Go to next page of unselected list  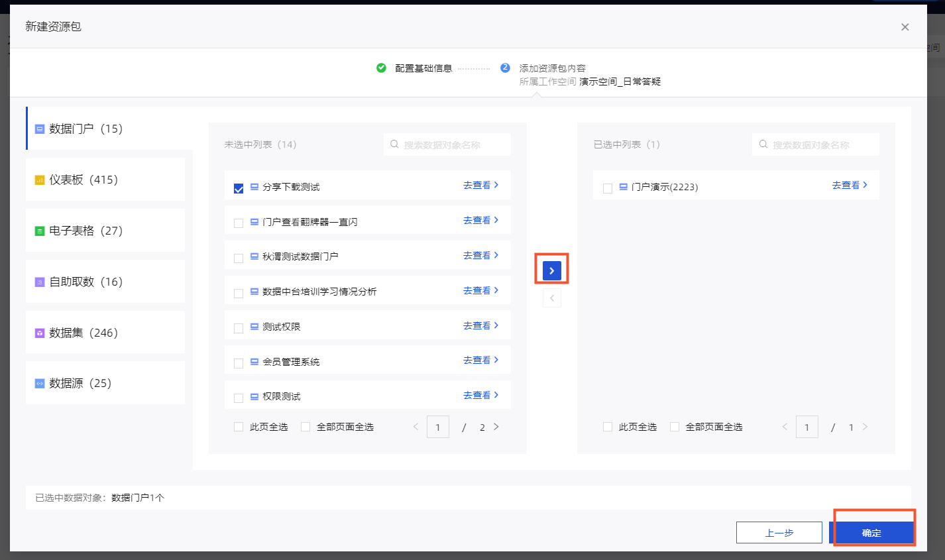click(496, 427)
